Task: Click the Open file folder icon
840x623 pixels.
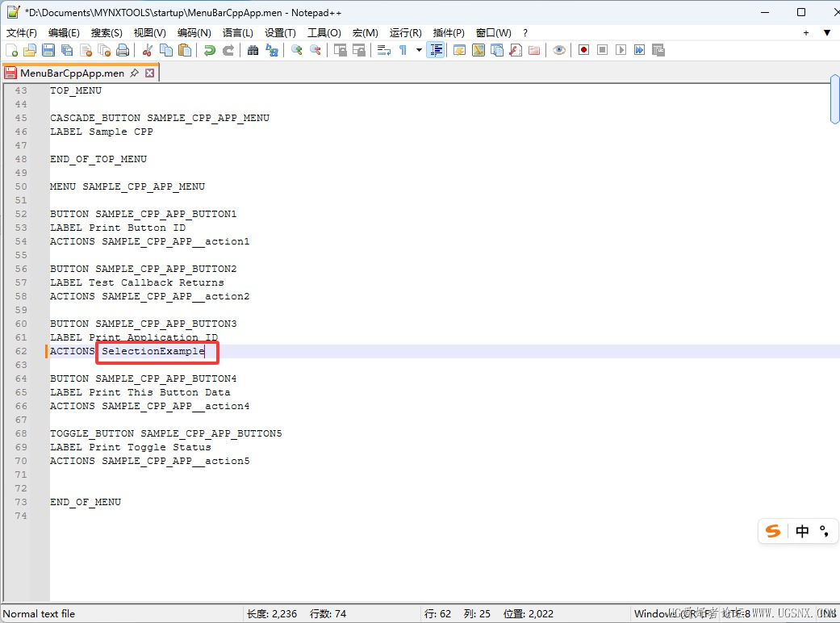Action: coord(30,50)
